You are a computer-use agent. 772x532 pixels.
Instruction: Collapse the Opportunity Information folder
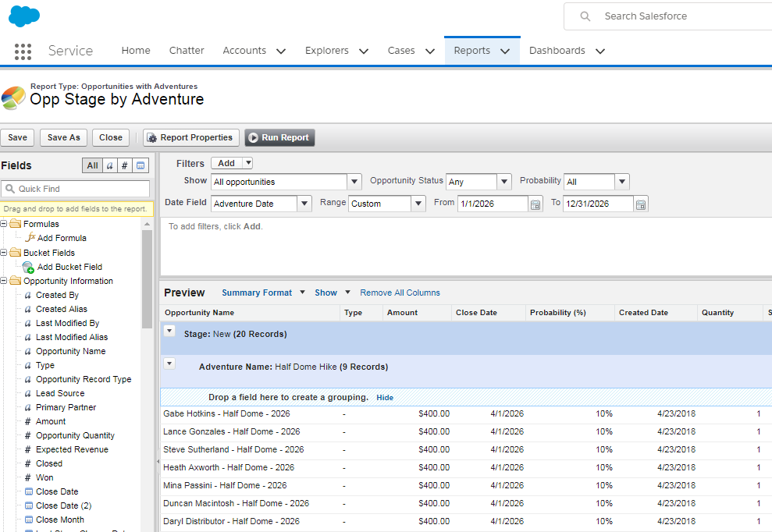tap(5, 281)
